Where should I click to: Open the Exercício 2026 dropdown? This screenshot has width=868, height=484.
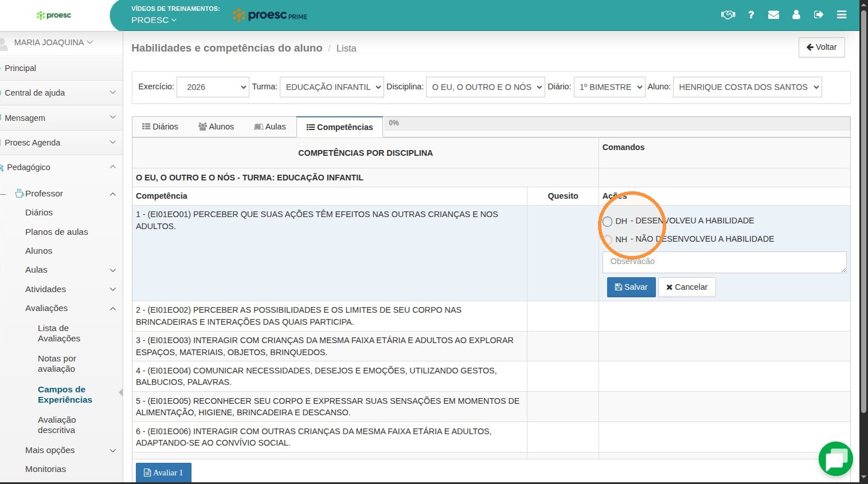[x=213, y=87]
